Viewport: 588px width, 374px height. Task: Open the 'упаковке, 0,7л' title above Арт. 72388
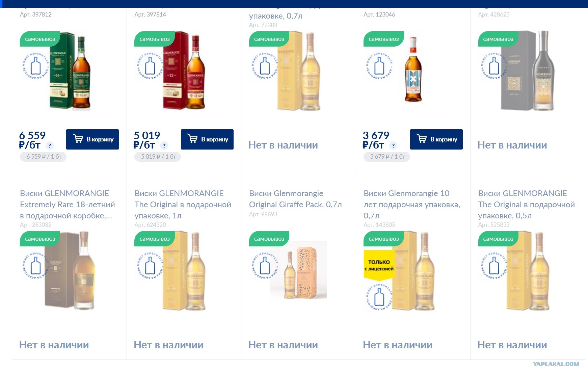[276, 16]
